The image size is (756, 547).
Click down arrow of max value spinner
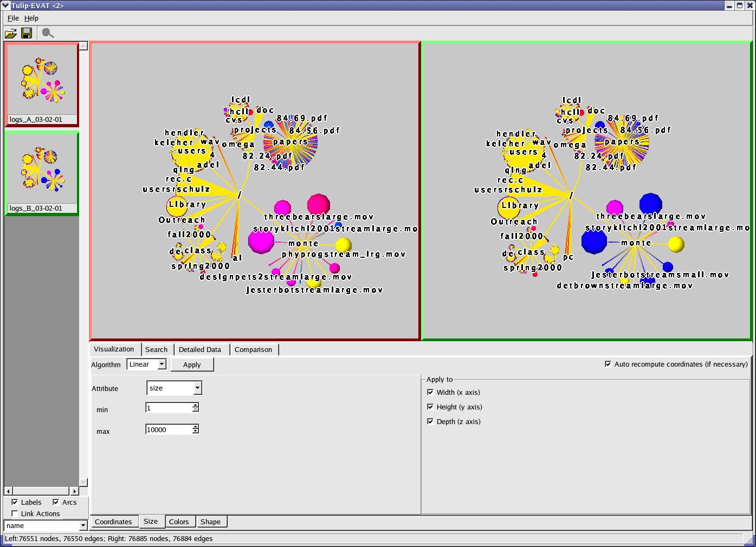196,432
